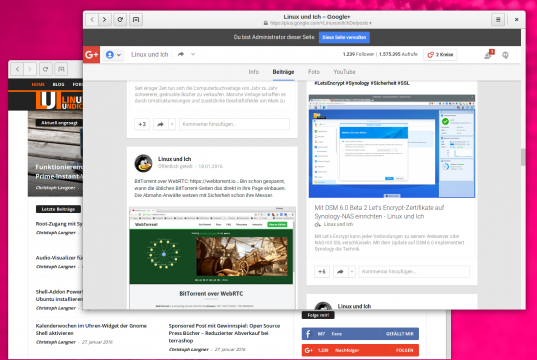This screenshot has height=360, width=537.
Task: Click the Facebook f icon in rear window
Action: [308, 334]
